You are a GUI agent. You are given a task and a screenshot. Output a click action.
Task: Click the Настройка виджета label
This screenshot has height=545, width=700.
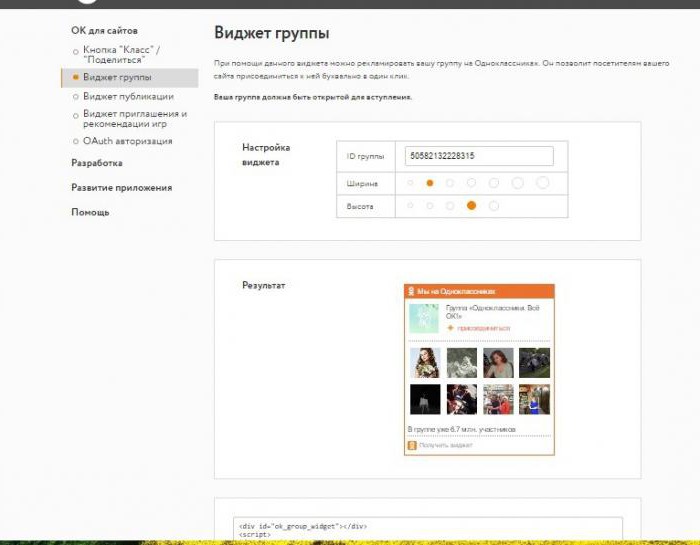[266, 155]
